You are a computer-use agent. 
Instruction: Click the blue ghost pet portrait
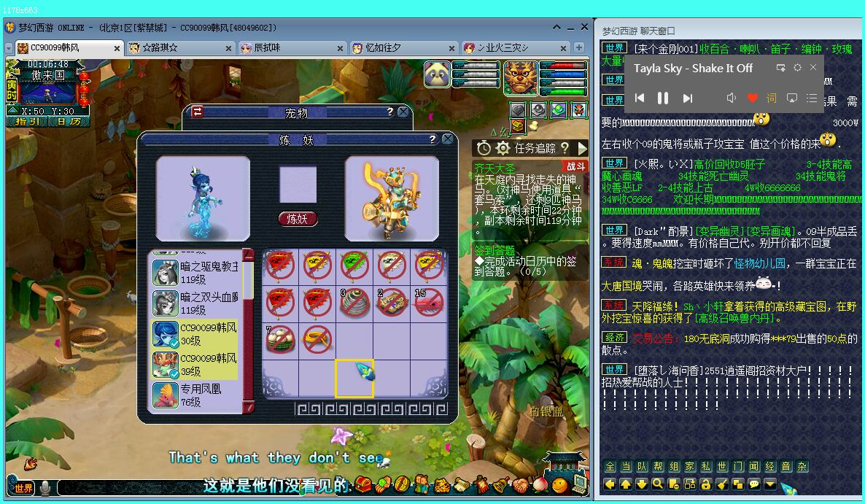pyautogui.click(x=203, y=198)
